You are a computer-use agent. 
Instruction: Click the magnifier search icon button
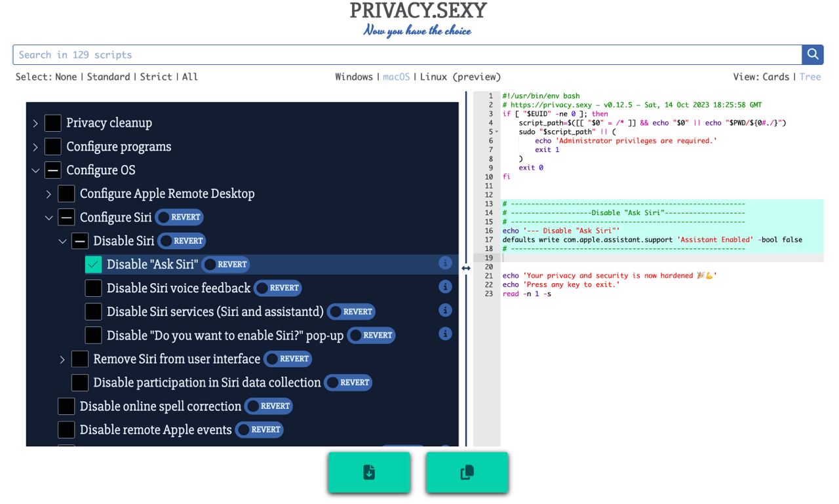click(x=813, y=54)
